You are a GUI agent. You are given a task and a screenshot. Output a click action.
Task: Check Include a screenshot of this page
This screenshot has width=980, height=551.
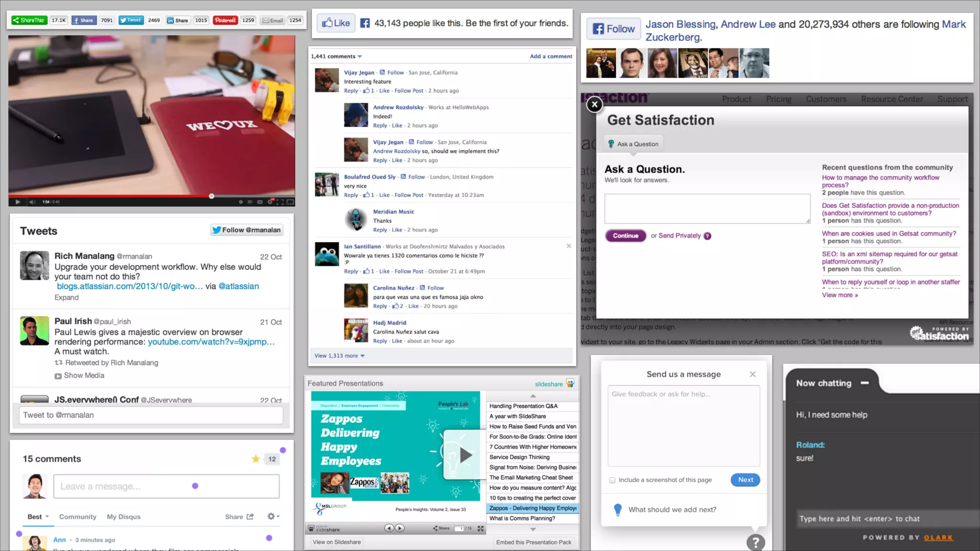point(612,480)
